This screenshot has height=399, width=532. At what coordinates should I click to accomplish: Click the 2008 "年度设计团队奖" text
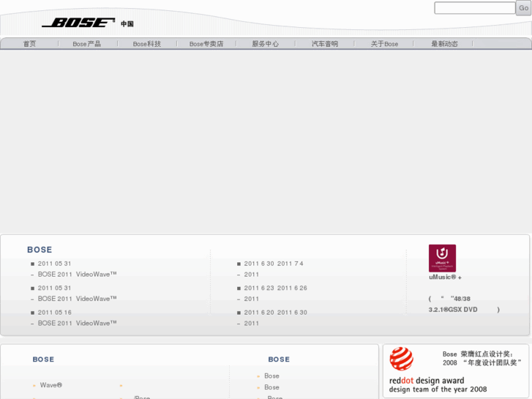coord(482,363)
